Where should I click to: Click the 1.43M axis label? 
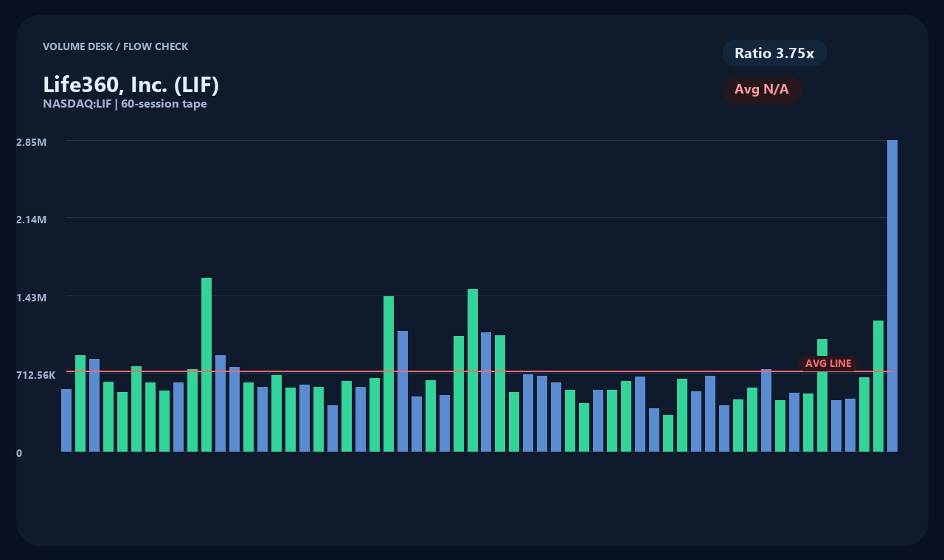point(32,298)
